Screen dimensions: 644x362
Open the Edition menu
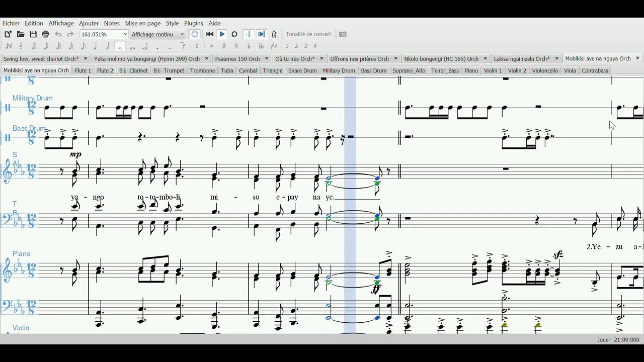(34, 23)
